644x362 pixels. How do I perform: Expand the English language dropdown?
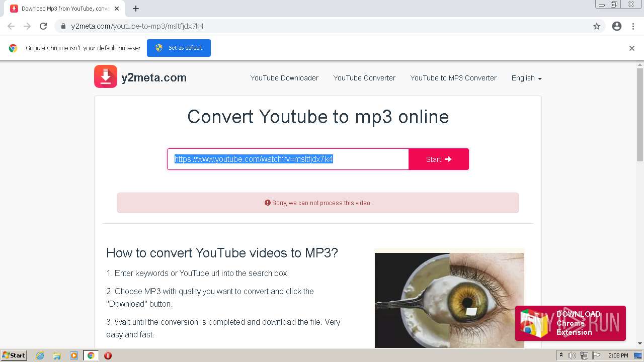[x=526, y=78]
